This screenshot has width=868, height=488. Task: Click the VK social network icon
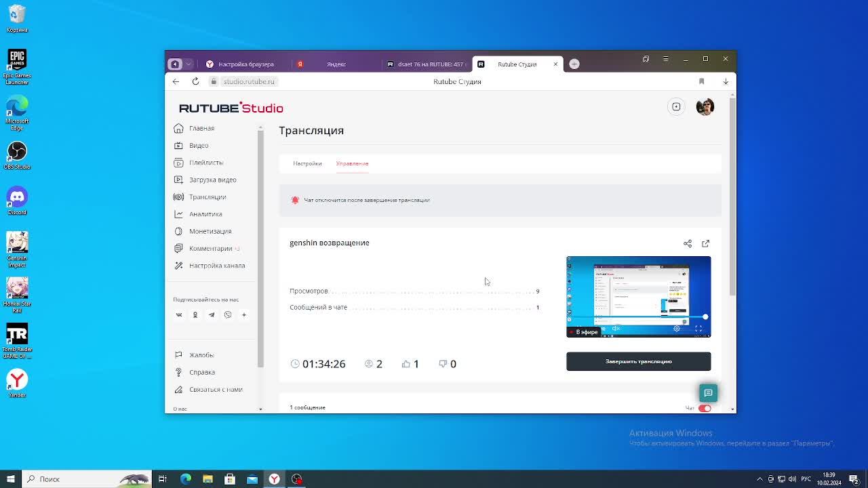(179, 314)
